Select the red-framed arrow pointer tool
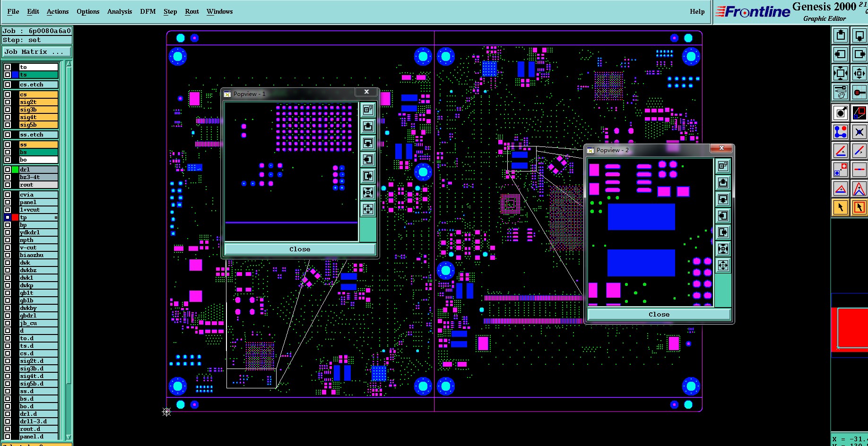 (859, 207)
